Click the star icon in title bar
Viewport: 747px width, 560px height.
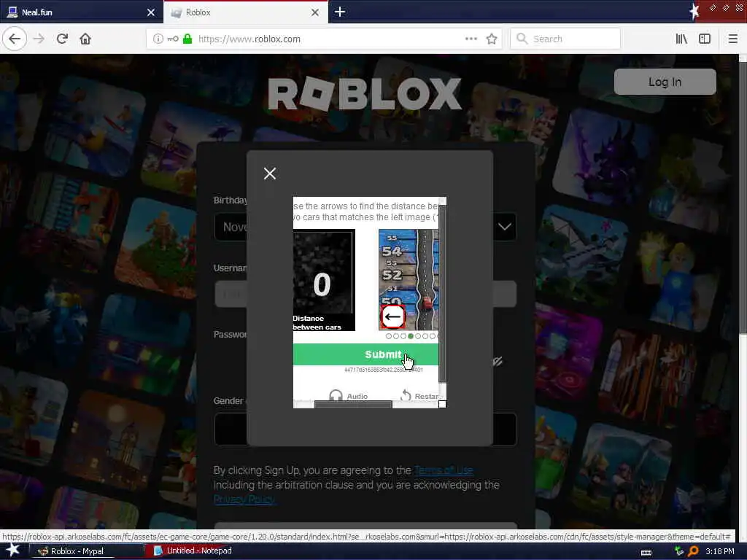click(694, 12)
